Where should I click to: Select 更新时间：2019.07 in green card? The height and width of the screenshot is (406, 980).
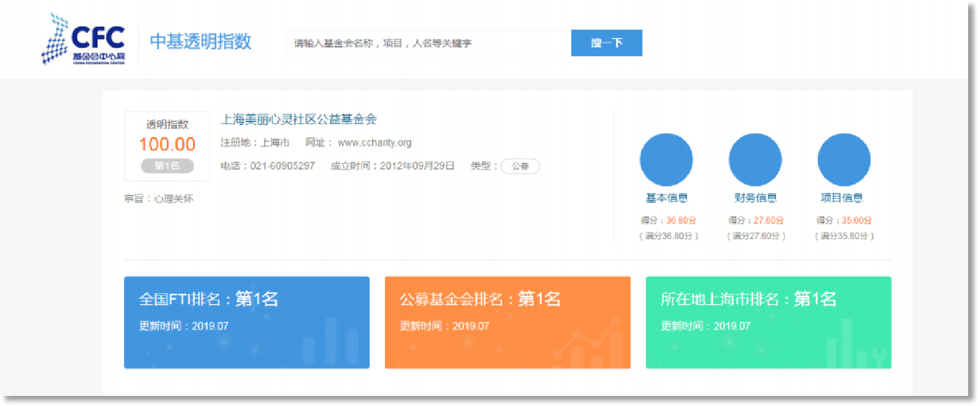click(x=705, y=326)
